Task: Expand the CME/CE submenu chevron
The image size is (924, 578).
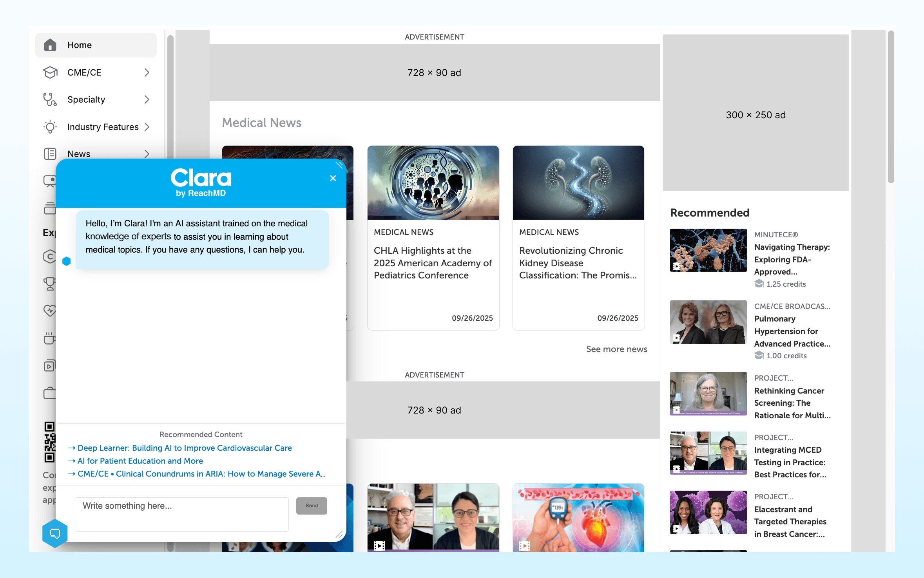Action: click(x=147, y=72)
